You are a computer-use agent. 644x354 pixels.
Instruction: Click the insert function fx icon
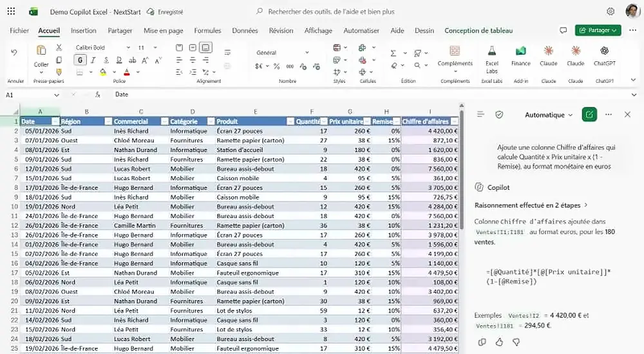[x=98, y=95]
